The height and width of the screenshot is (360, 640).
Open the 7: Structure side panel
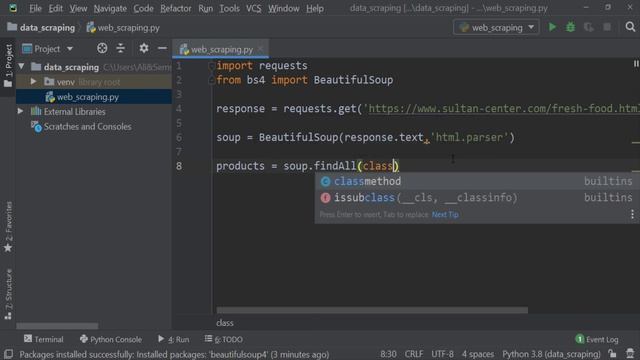click(8, 295)
